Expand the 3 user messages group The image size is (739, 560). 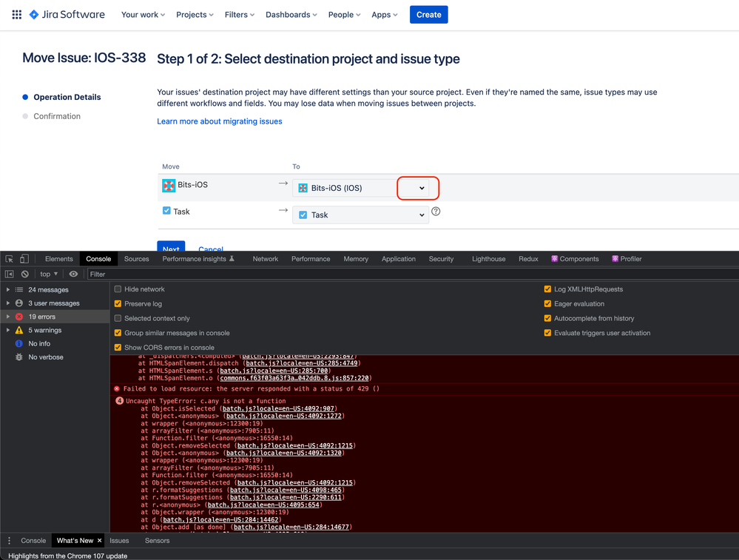[8, 303]
